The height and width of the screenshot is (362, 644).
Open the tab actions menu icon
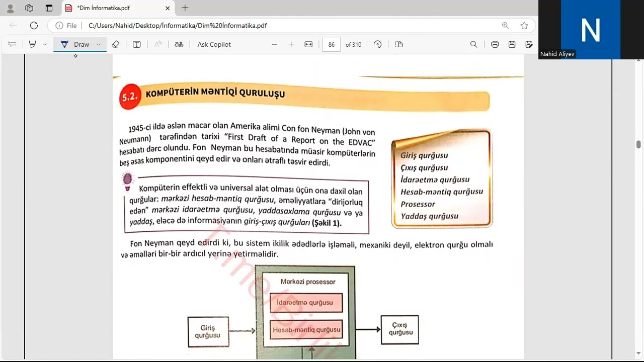click(49, 8)
